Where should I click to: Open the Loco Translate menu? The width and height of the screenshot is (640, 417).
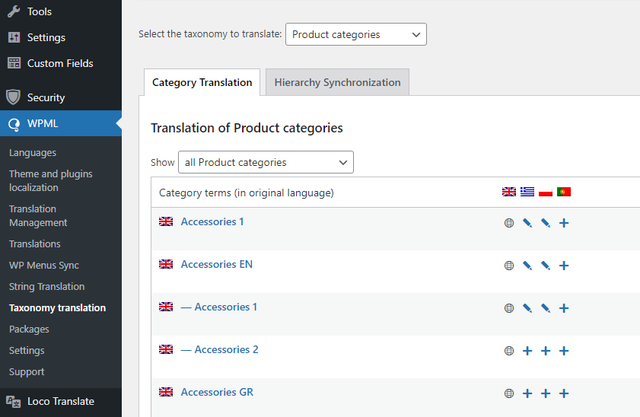pos(61,401)
